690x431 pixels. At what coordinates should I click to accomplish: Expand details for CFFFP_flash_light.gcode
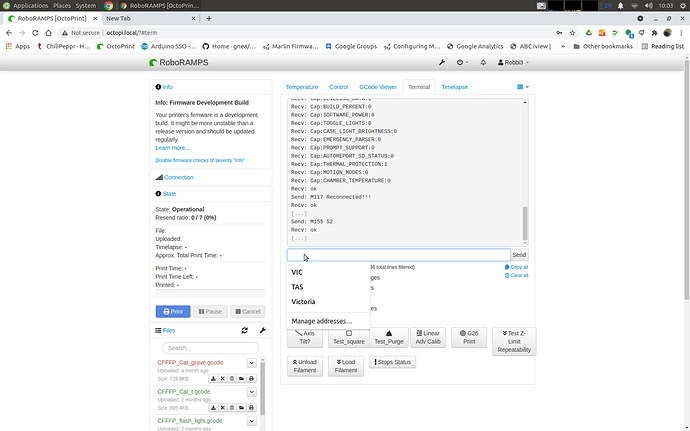click(x=251, y=421)
